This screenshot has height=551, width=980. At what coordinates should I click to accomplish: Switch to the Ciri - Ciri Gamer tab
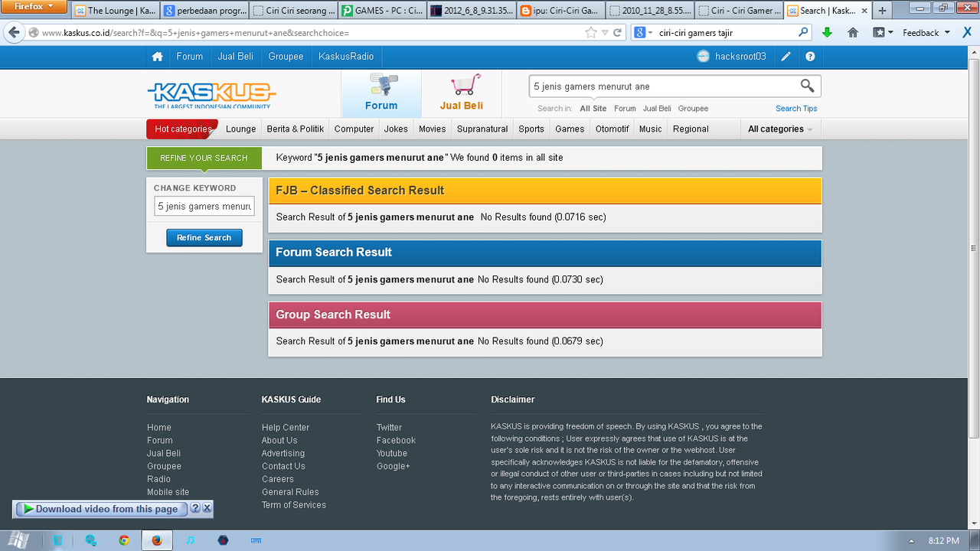[x=739, y=11]
